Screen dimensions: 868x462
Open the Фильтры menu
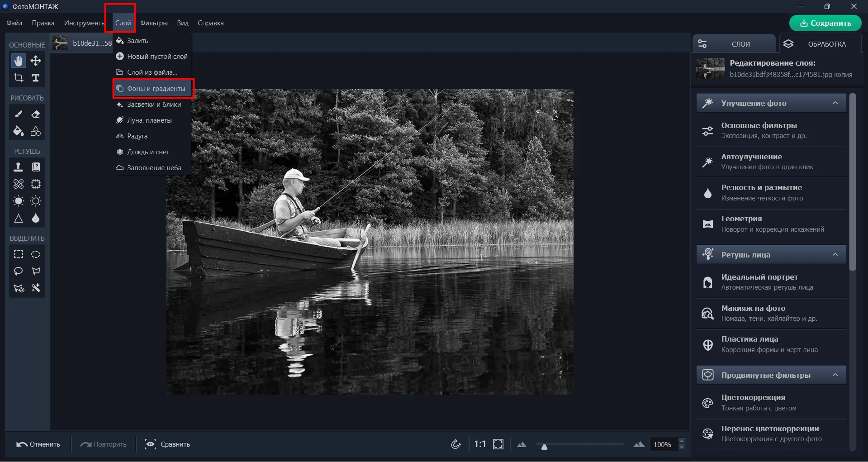154,23
